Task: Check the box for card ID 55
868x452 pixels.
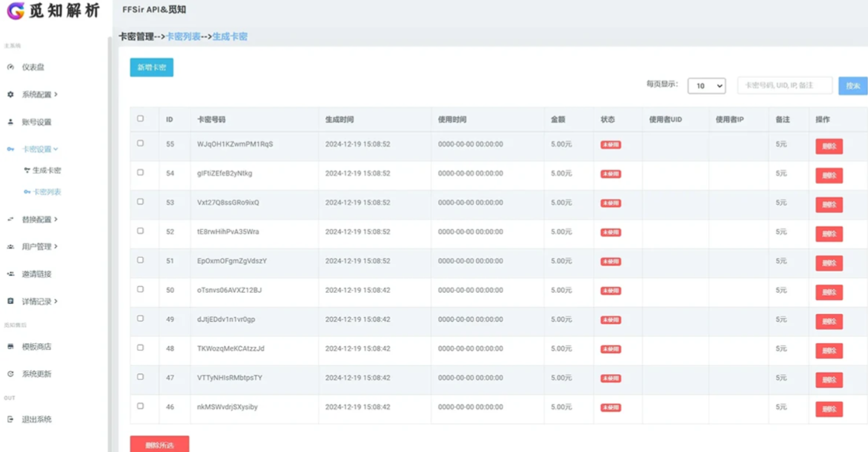Action: 141,143
